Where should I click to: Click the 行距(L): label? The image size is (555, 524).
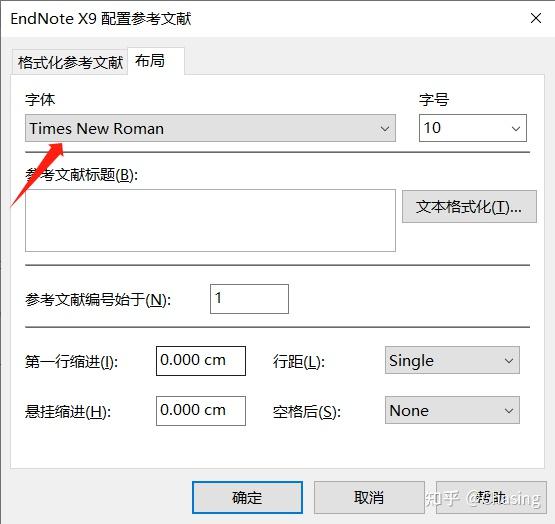click(x=298, y=362)
